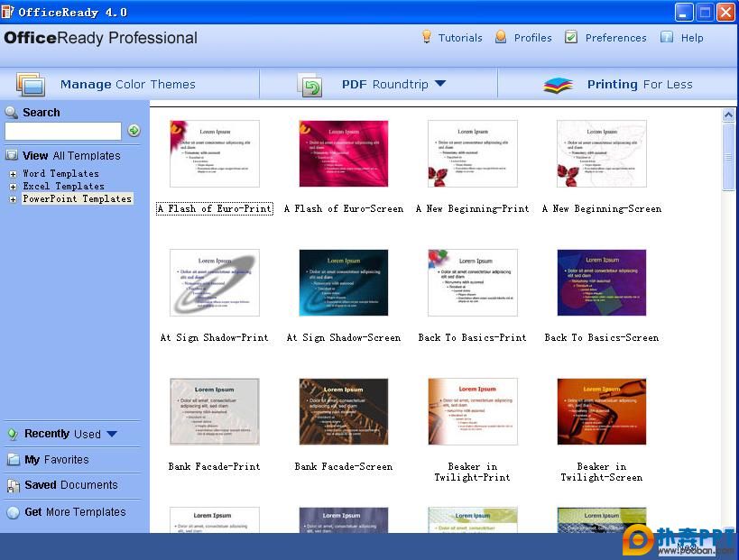Open Preferences

[615, 38]
